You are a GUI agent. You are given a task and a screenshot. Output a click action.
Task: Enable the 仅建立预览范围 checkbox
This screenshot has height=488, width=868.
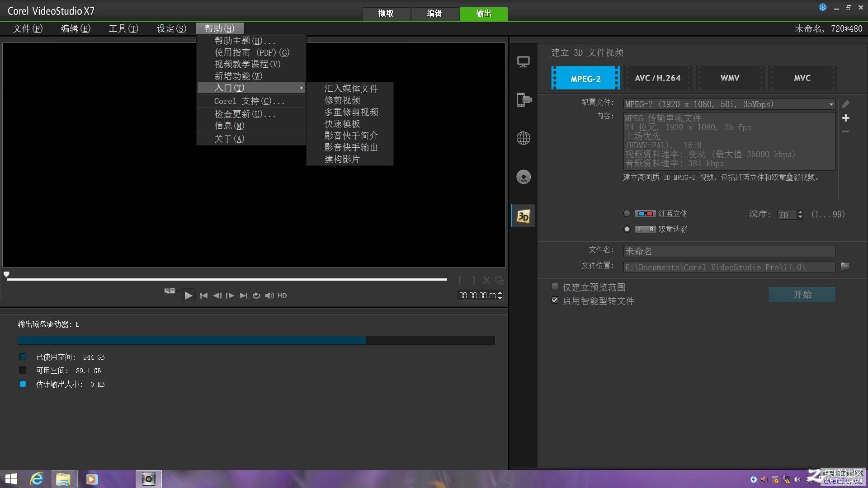pos(555,287)
